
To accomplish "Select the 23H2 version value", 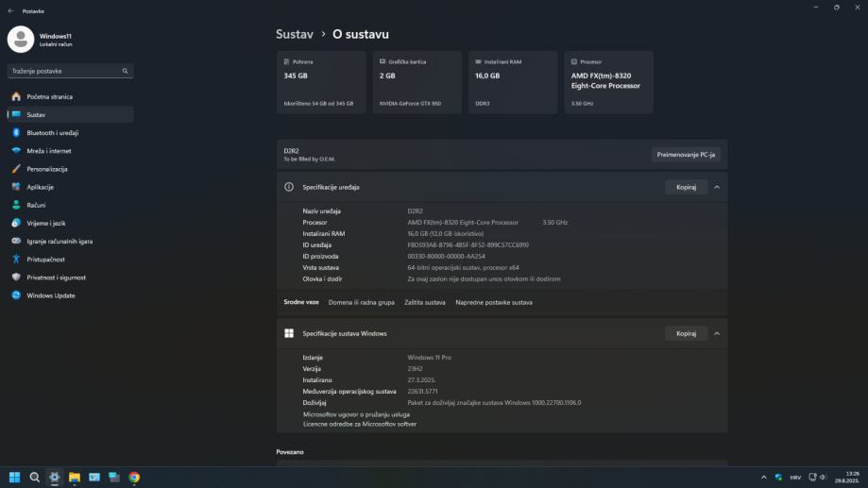I will pyautogui.click(x=415, y=368).
